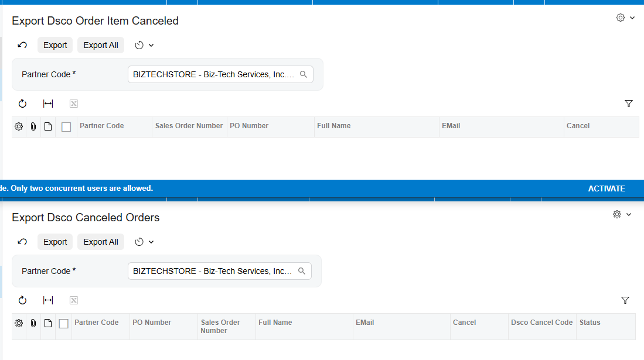Sort by Sales Order Number in top grid
Screen dimensions: 644x360
[x=189, y=126]
